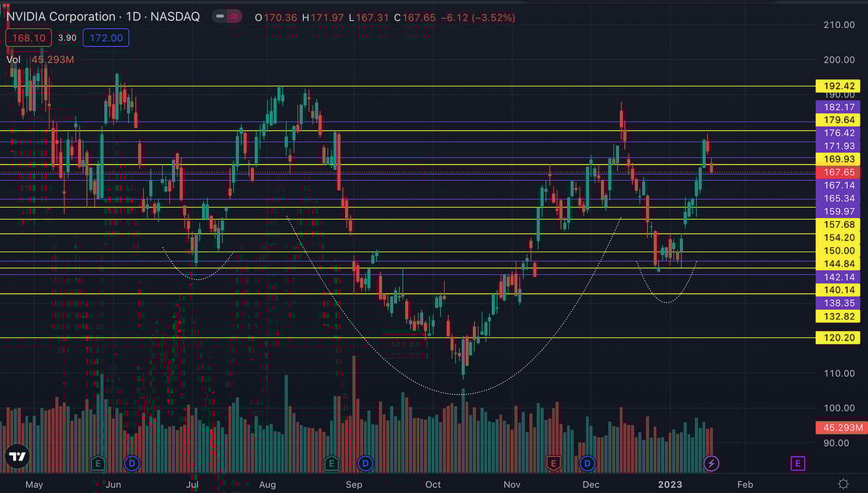868x493 pixels.
Task: Click the open value O170.36
Action: 276,17
